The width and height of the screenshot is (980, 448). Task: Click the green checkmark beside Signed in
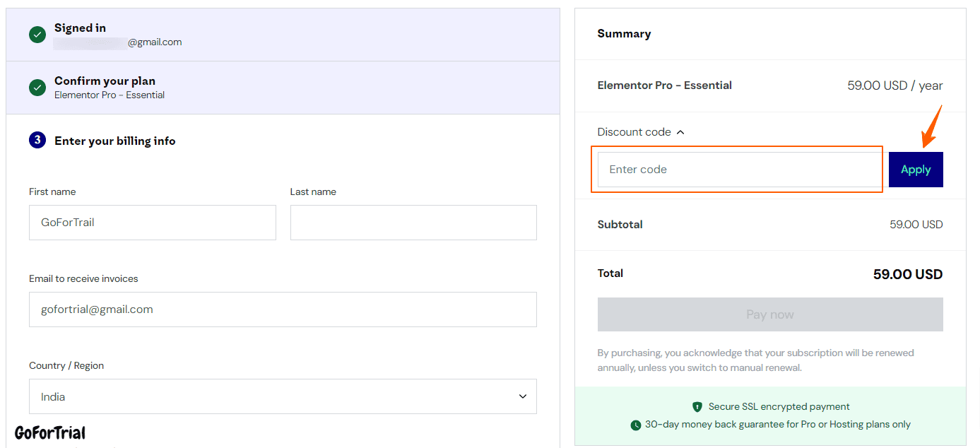[x=37, y=35]
